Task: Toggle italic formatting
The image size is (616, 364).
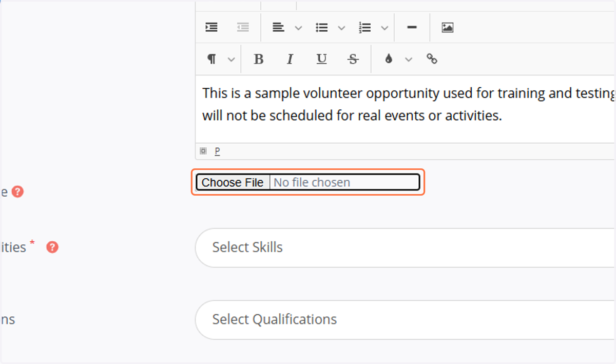Action: tap(290, 59)
